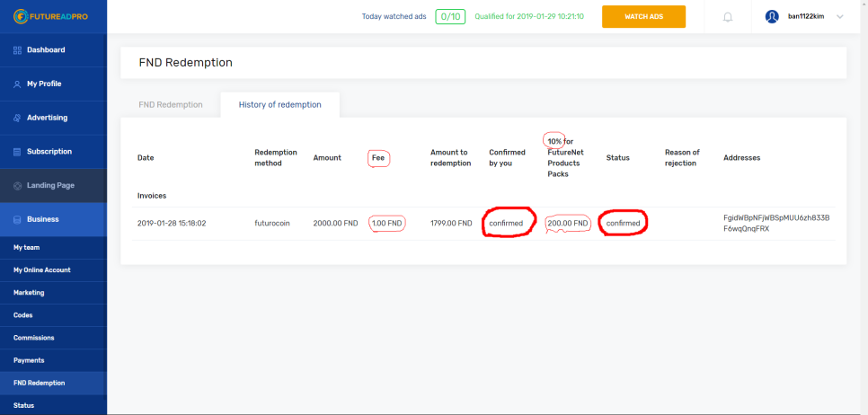Image resolution: width=868 pixels, height=415 pixels.
Task: Click the Today watched ads label
Action: [x=394, y=16]
